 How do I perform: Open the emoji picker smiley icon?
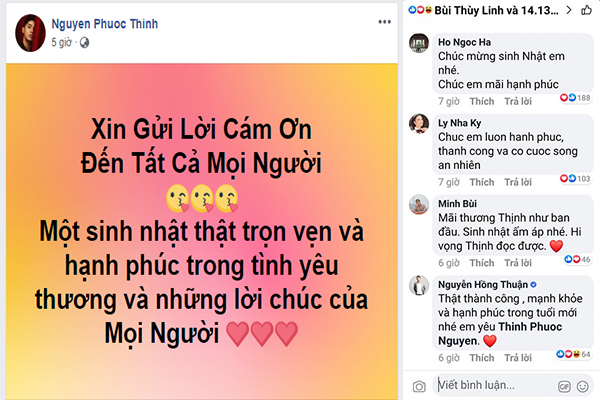tap(582, 386)
